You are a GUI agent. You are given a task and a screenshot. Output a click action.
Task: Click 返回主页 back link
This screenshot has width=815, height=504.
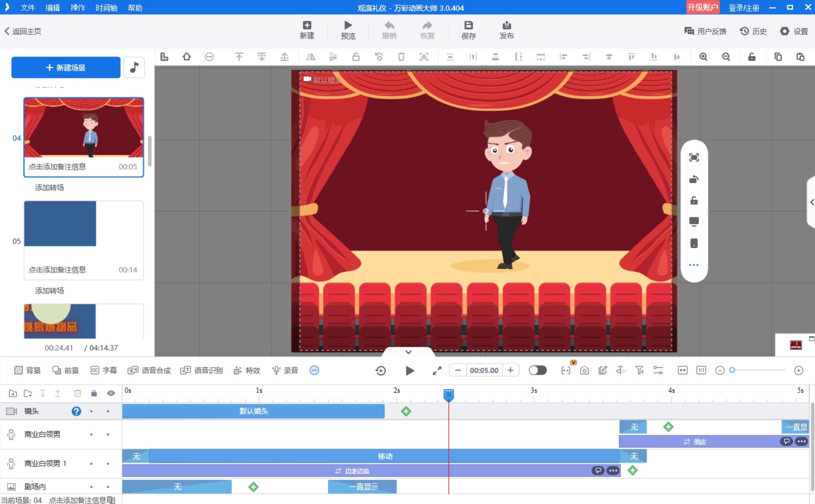coord(23,31)
